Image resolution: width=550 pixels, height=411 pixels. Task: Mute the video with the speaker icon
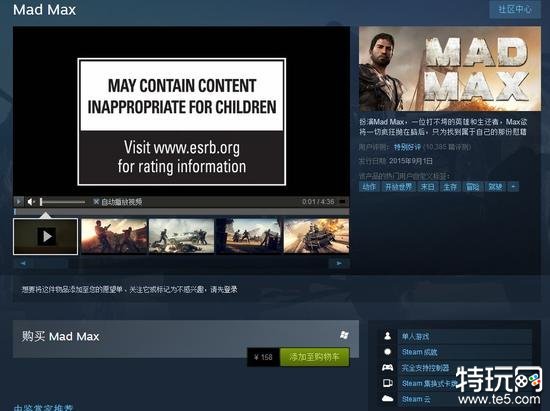[x=31, y=202]
